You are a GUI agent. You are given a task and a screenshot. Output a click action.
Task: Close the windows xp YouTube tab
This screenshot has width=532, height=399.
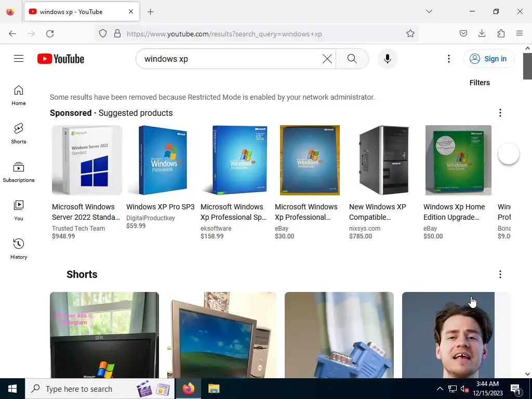tap(131, 11)
